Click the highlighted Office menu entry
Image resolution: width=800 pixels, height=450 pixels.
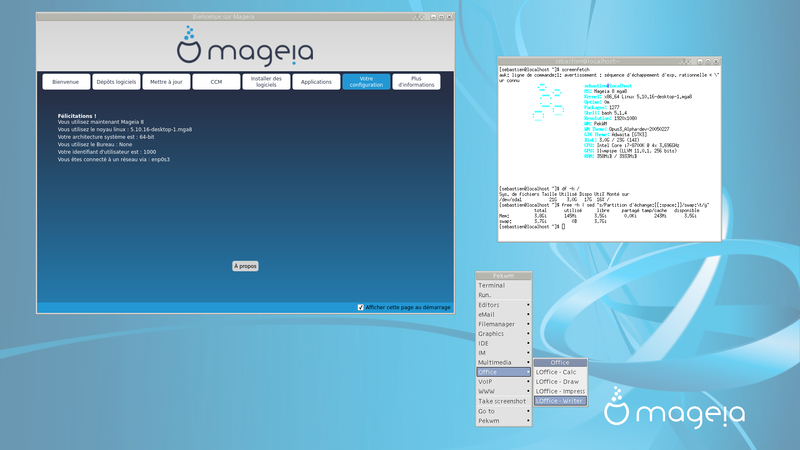tap(504, 372)
